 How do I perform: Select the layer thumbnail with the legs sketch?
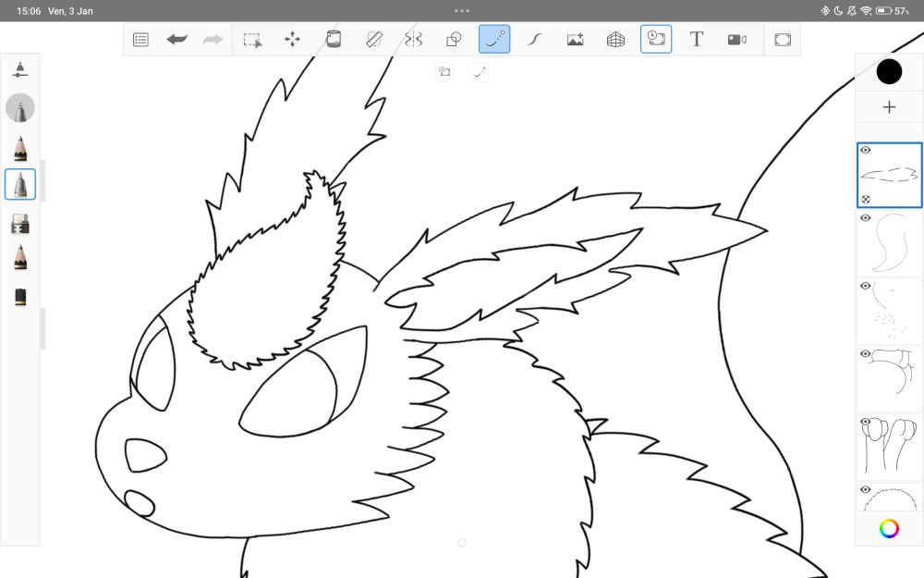point(889,447)
